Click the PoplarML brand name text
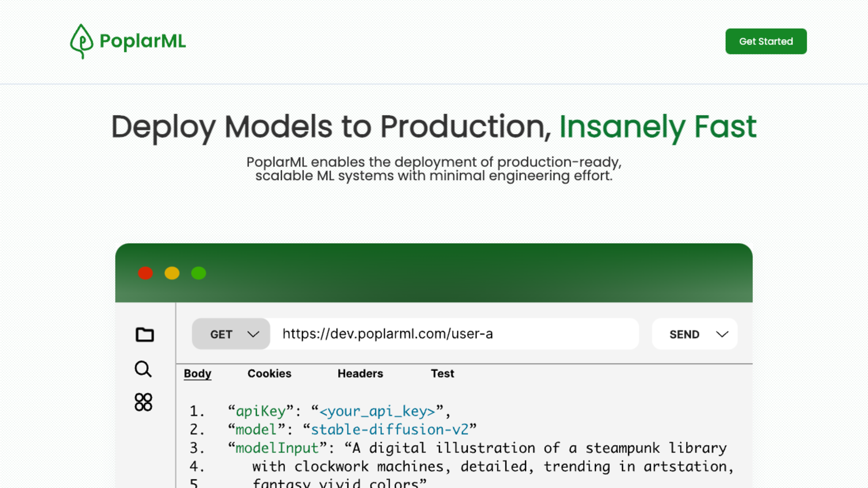Viewport: 868px width, 488px height. (143, 41)
